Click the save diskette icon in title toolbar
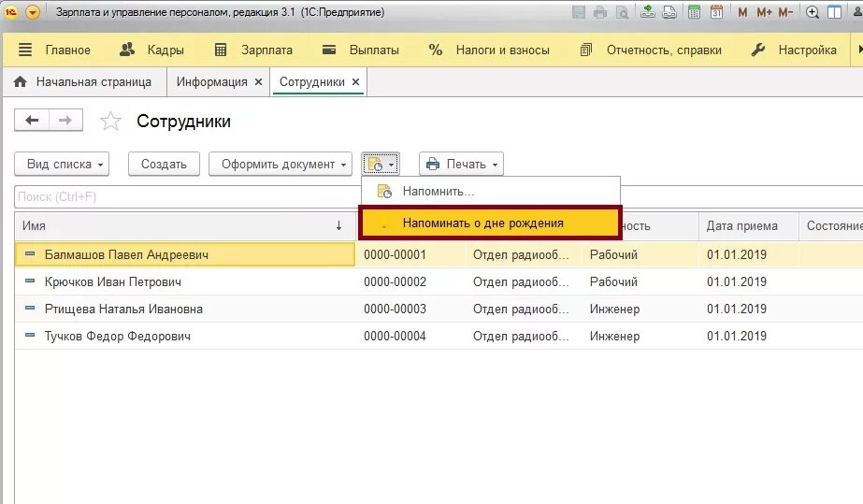This screenshot has height=504, width=863. pyautogui.click(x=579, y=11)
